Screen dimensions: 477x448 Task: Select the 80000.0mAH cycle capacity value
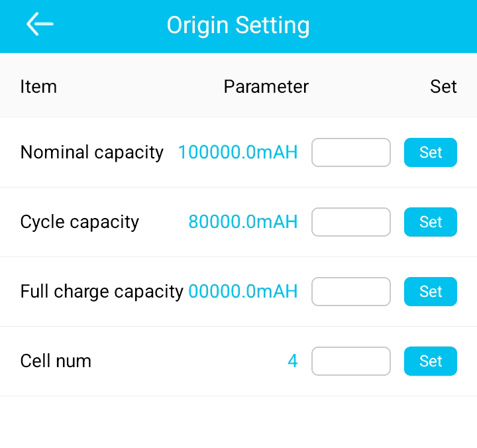[243, 222]
